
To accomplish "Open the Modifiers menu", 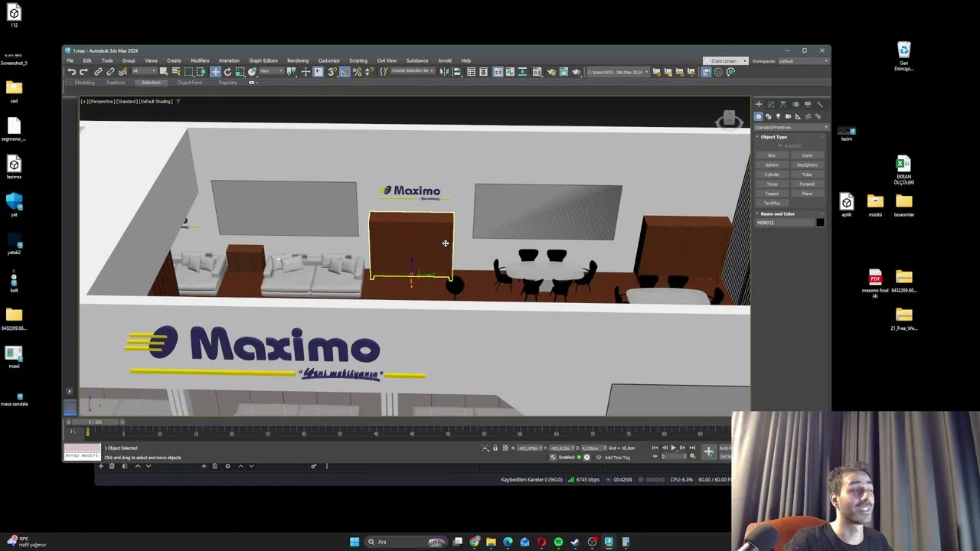I will click(x=200, y=60).
